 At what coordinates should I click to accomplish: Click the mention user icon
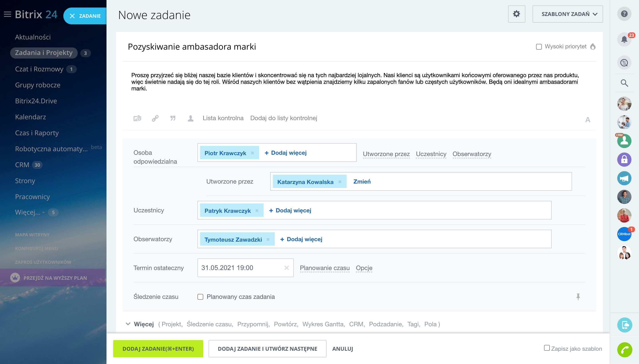tap(191, 118)
